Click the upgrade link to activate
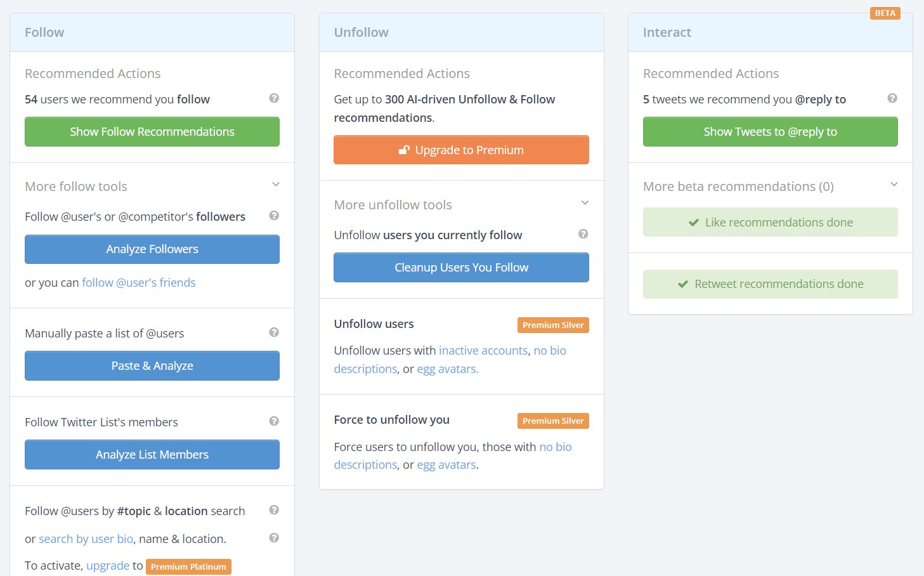 (108, 566)
